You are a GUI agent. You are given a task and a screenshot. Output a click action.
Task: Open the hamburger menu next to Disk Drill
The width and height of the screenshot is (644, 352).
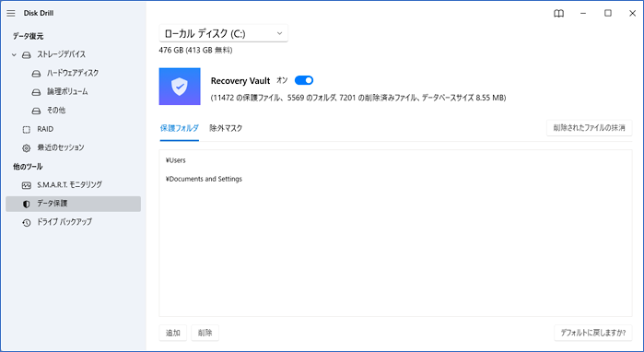(11, 13)
